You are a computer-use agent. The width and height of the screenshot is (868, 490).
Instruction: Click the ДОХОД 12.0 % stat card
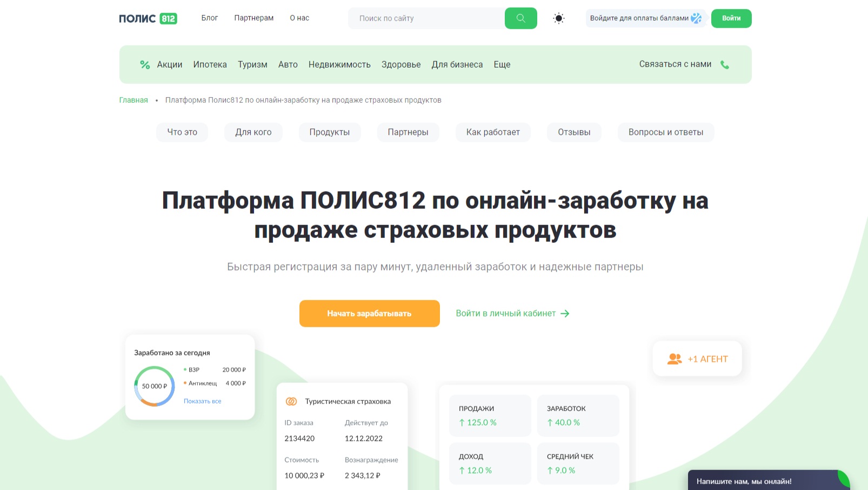click(490, 463)
